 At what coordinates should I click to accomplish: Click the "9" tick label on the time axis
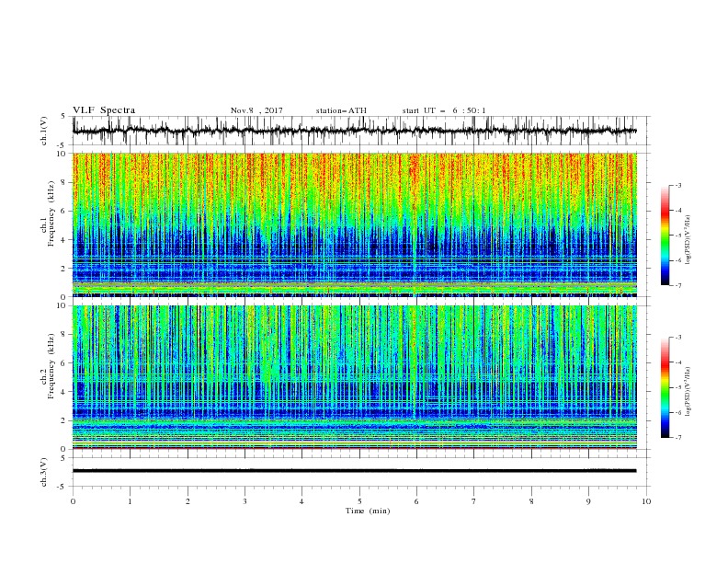click(x=588, y=501)
